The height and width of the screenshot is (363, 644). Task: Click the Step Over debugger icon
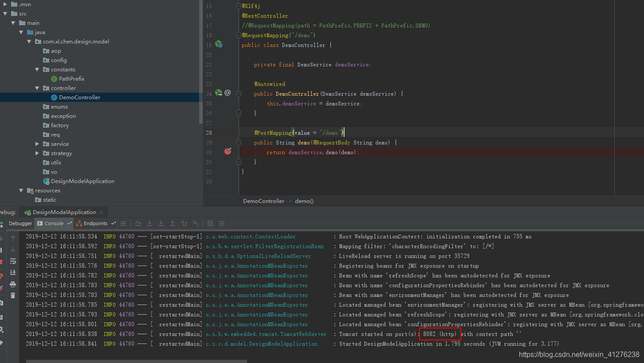[138, 223]
